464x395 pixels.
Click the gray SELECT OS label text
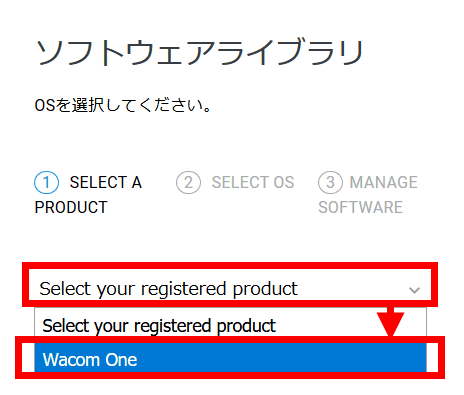coord(253,182)
